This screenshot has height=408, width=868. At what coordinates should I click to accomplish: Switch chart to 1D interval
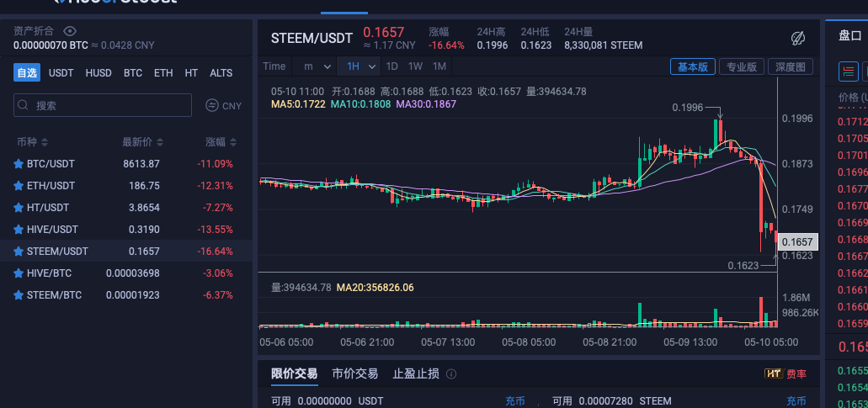[x=392, y=66]
